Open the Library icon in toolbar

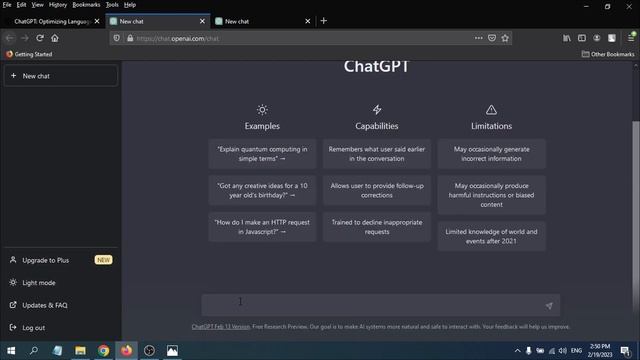pos(567,38)
